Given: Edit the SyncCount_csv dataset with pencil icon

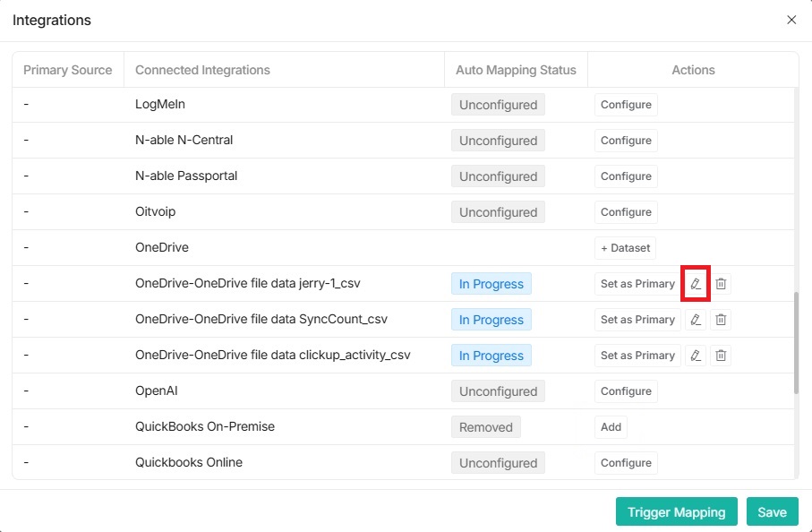Looking at the screenshot, I should point(696,320).
